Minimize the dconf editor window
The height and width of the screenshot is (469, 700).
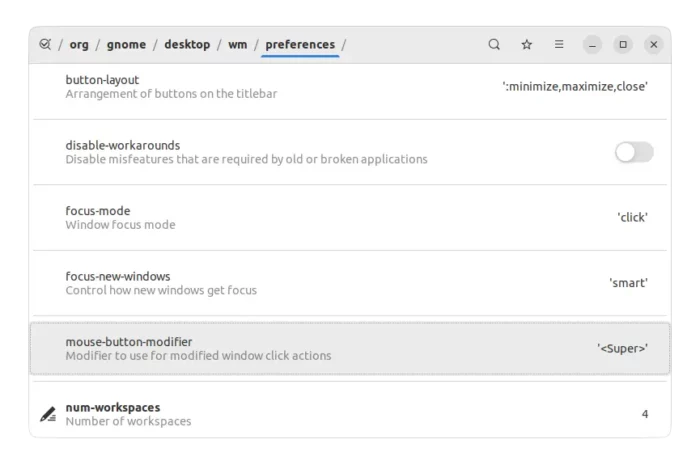pos(592,45)
